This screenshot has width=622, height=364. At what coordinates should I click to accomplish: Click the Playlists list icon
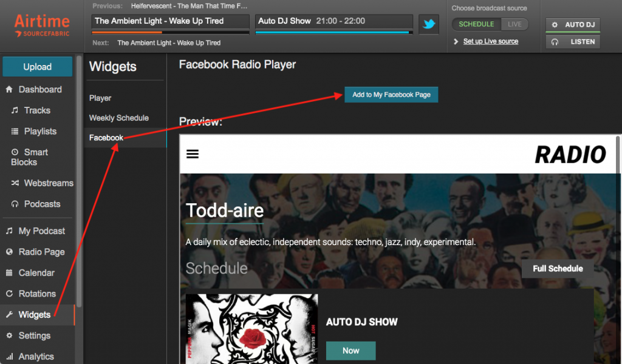tap(15, 132)
